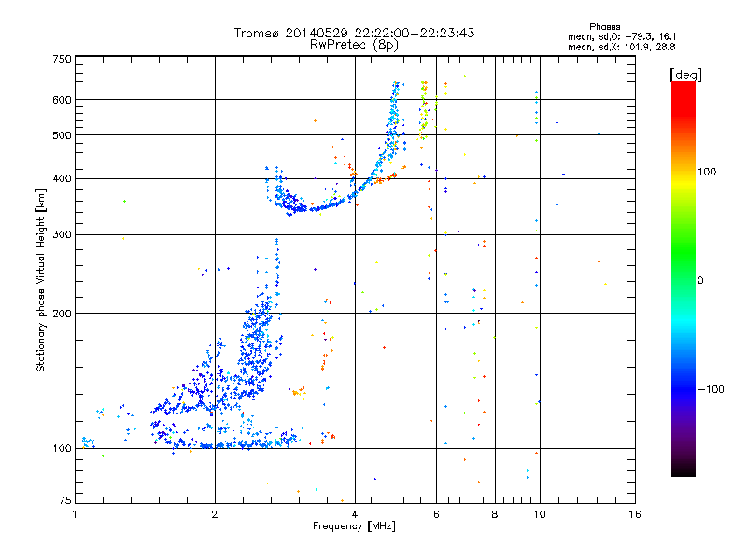The image size is (747, 560).
Task: Click the 'Phases' header text
Action: tap(604, 27)
